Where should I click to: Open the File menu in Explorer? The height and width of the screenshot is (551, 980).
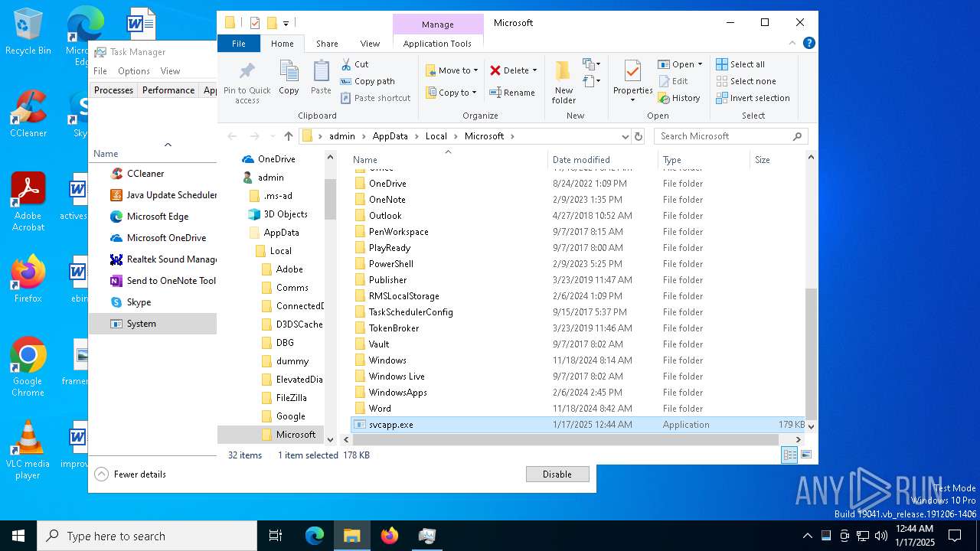239,44
